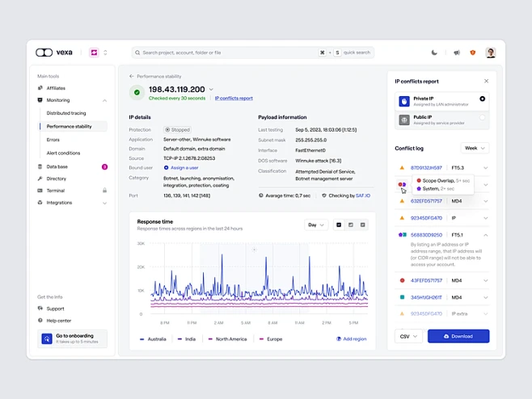
Task: Open Terminal in the sidebar
Action: coord(56,191)
